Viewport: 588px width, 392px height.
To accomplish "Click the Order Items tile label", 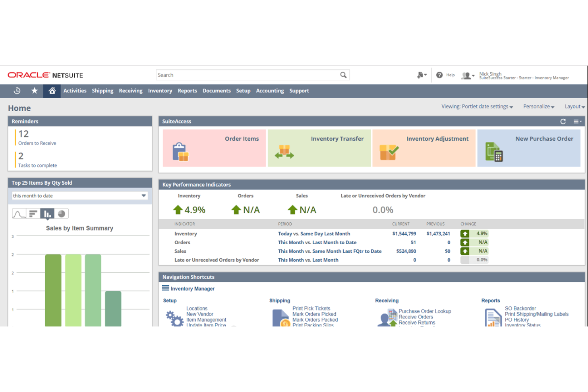I will pyautogui.click(x=242, y=139).
